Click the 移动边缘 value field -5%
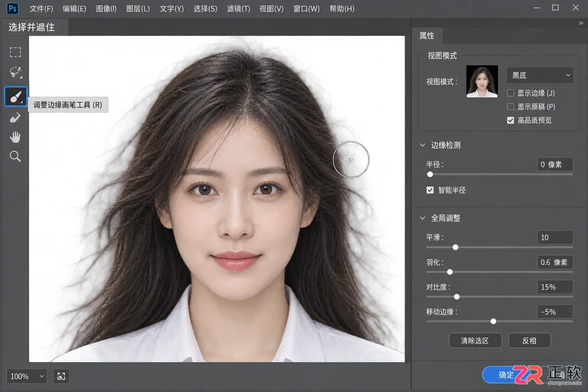Viewport: 588px width, 392px height. tap(555, 312)
